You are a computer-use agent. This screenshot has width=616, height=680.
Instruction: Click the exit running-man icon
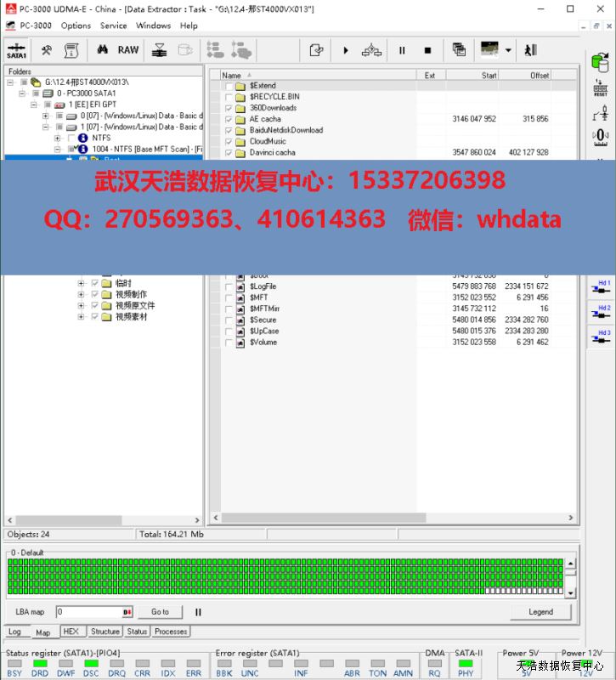(530, 50)
